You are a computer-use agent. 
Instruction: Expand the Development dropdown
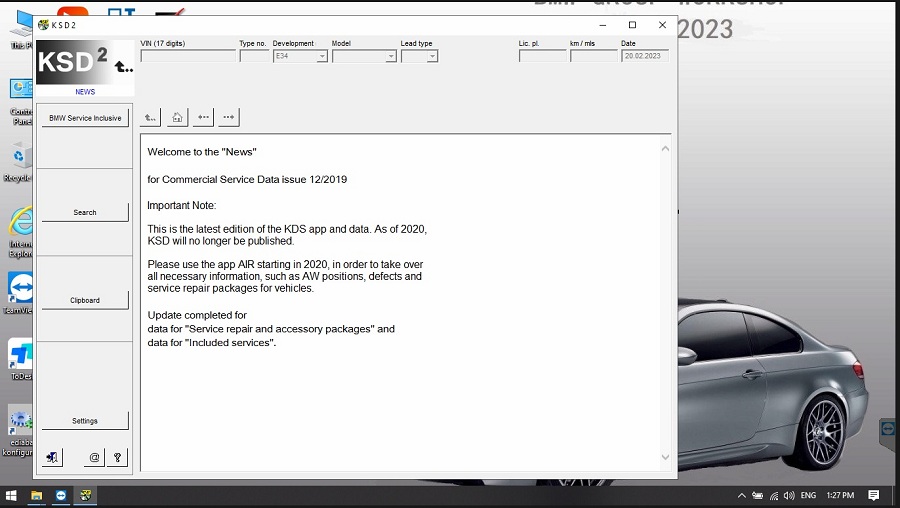(x=322, y=56)
